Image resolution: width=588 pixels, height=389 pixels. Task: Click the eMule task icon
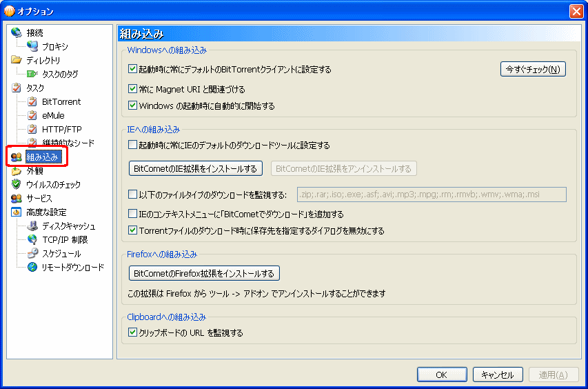pyautogui.click(x=32, y=115)
